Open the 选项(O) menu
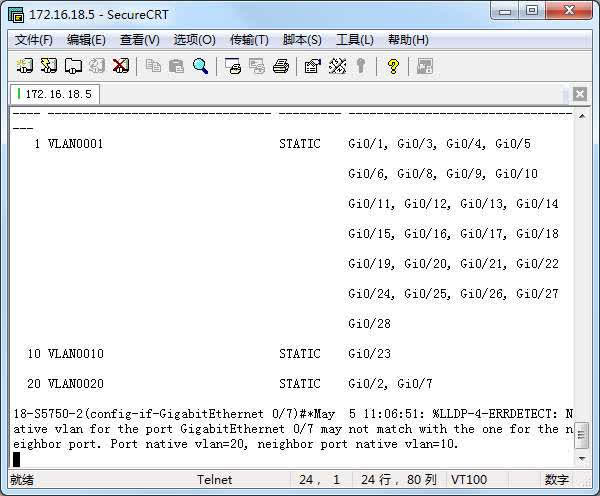The image size is (600, 496). [x=194, y=40]
